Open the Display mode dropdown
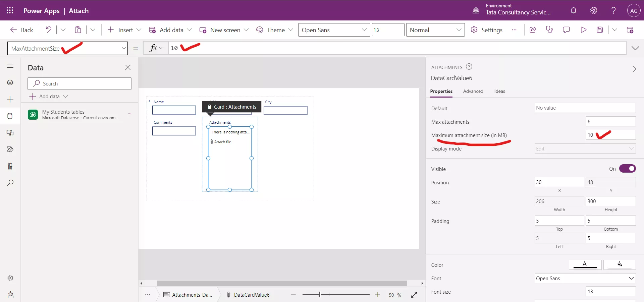Viewport: 644px width, 302px height. click(x=585, y=148)
